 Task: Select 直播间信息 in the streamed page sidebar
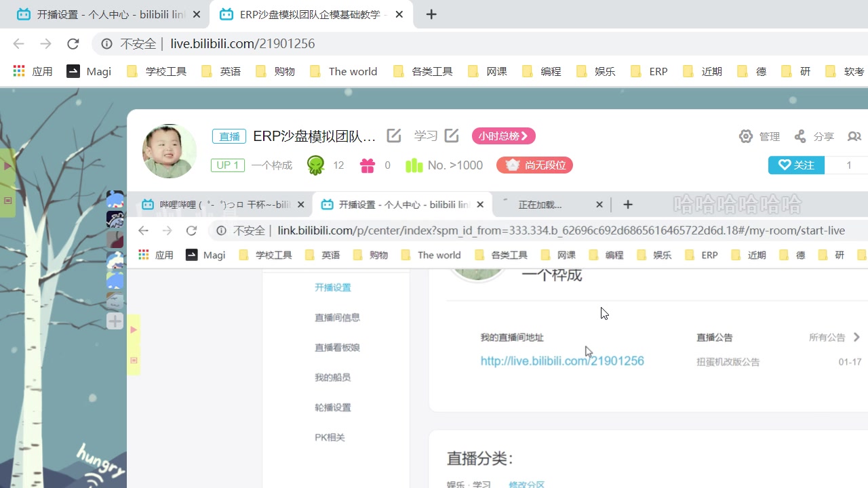click(x=337, y=317)
